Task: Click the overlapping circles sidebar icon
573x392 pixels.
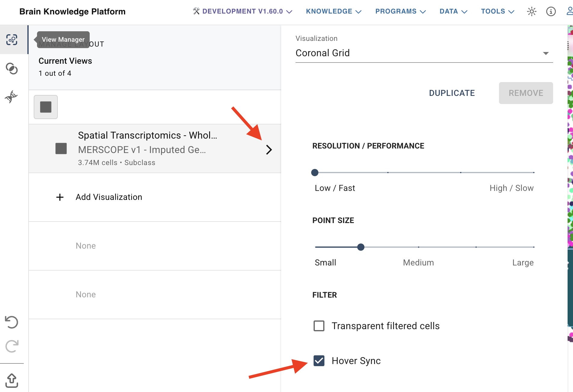Action: coord(12,69)
